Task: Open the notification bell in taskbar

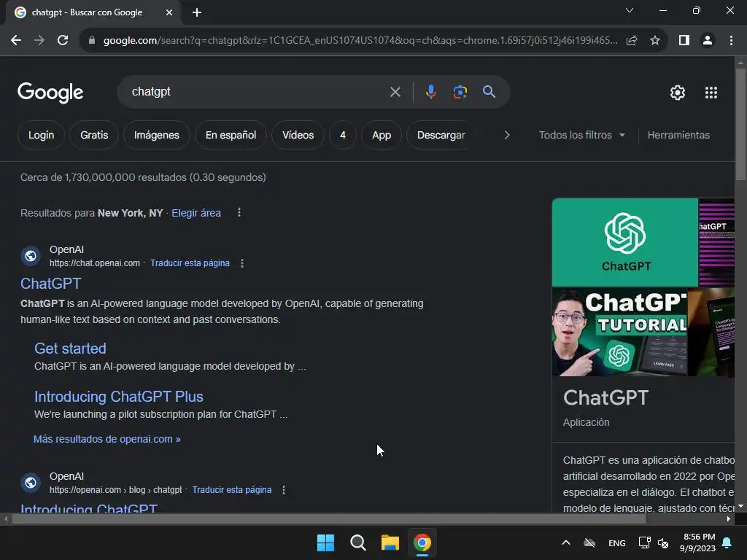Action: [x=727, y=542]
